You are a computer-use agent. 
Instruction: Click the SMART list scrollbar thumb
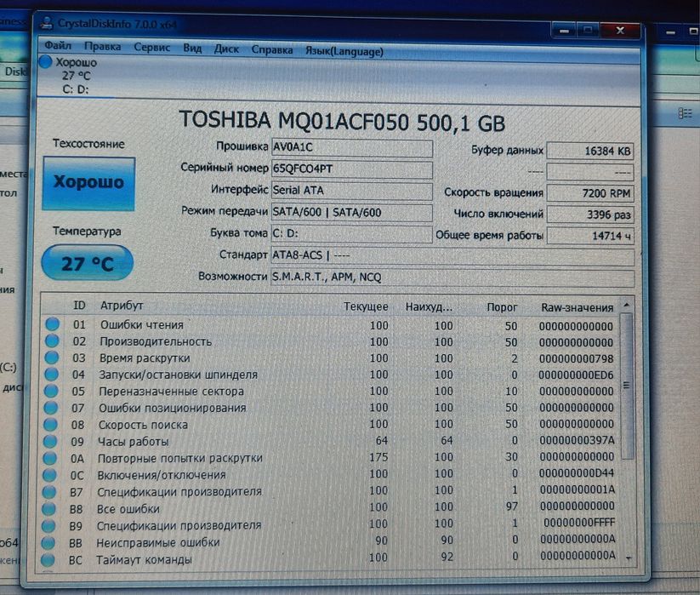point(627,386)
